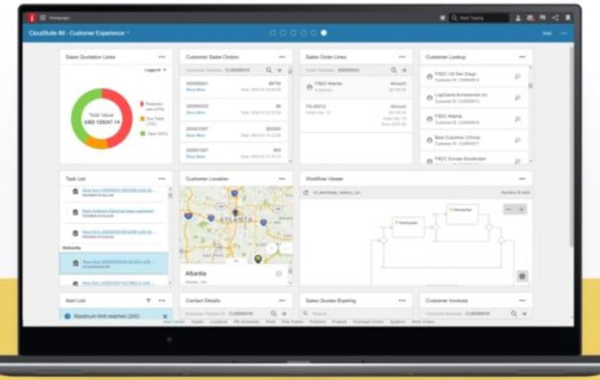Image resolution: width=600 pixels, height=380 pixels.
Task: Click the share icon in top bar
Action: (555, 18)
